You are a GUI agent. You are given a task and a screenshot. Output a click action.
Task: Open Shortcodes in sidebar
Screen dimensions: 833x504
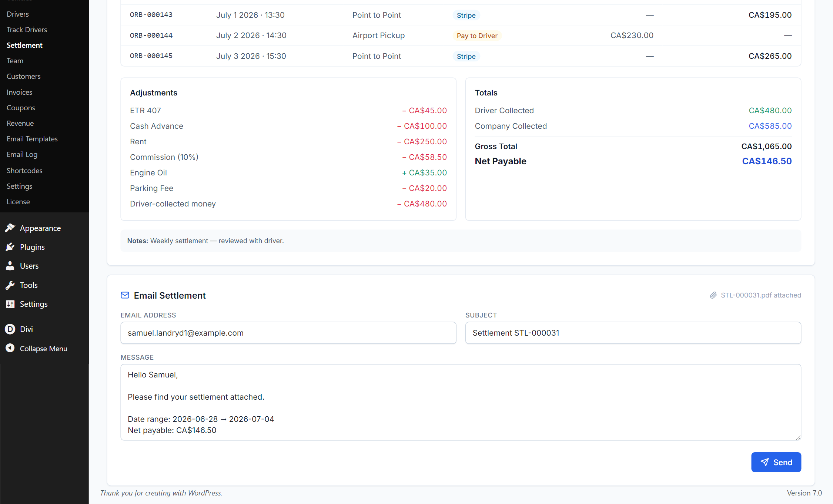[x=24, y=171]
